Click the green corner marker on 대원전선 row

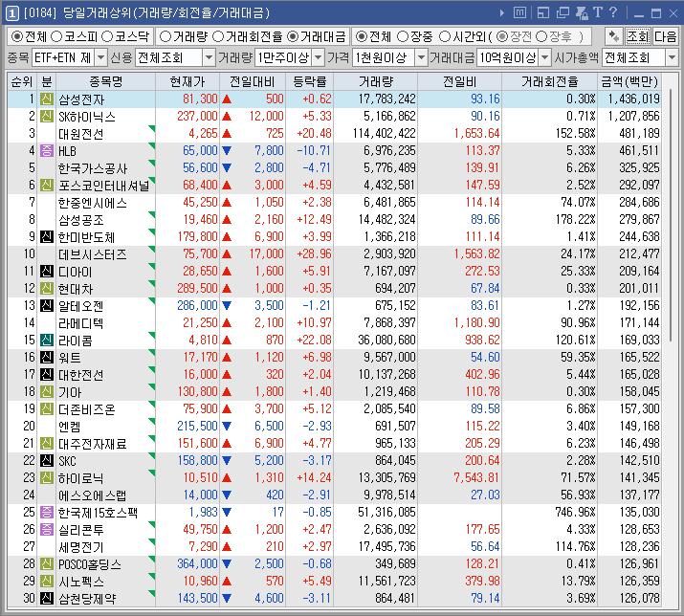click(152, 128)
